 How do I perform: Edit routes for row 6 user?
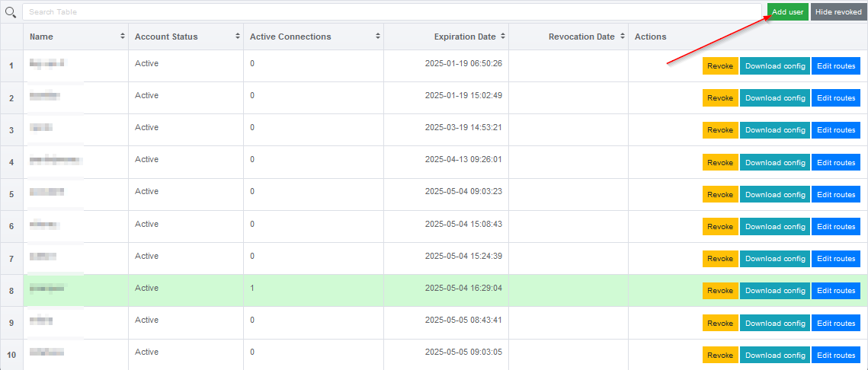tap(836, 227)
